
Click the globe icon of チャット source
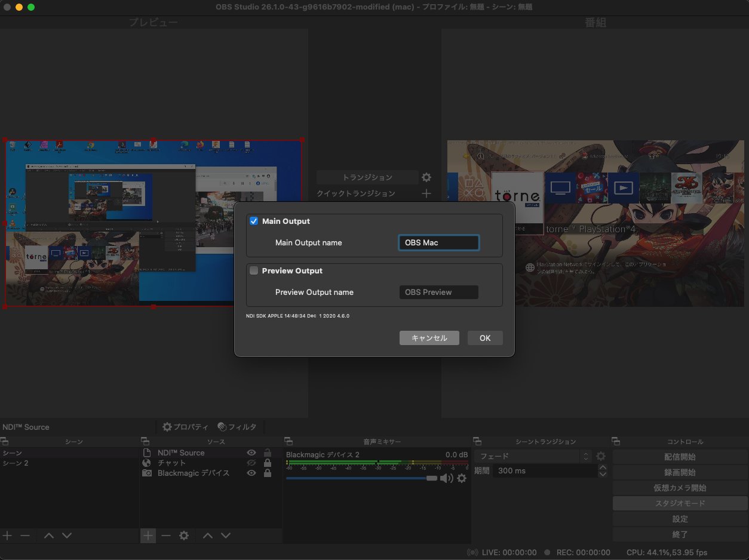pyautogui.click(x=147, y=463)
